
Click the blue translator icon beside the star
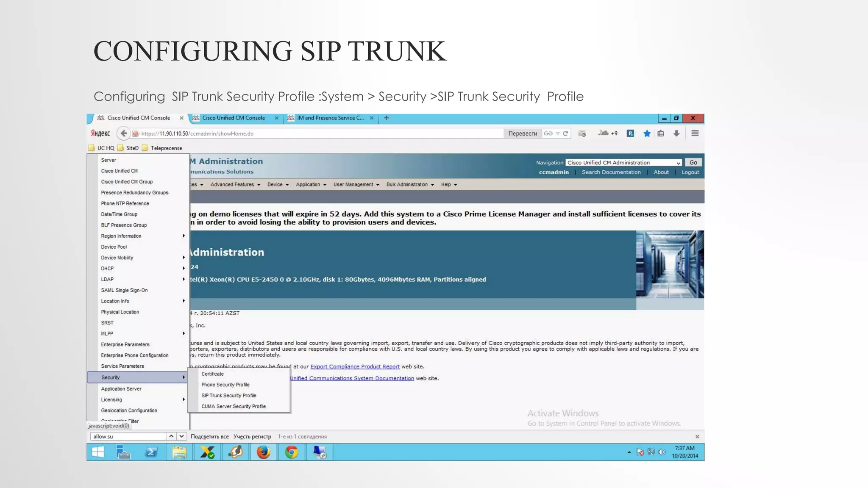631,133
